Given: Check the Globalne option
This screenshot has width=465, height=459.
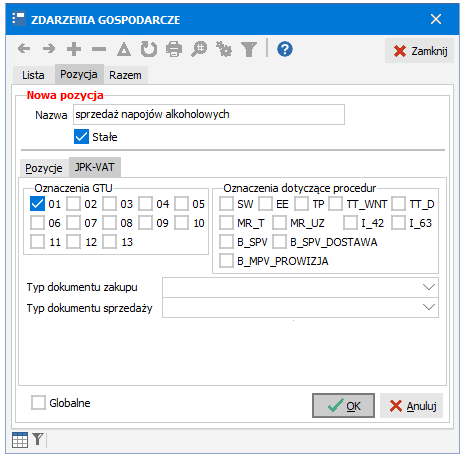Looking at the screenshot, I should point(38,403).
